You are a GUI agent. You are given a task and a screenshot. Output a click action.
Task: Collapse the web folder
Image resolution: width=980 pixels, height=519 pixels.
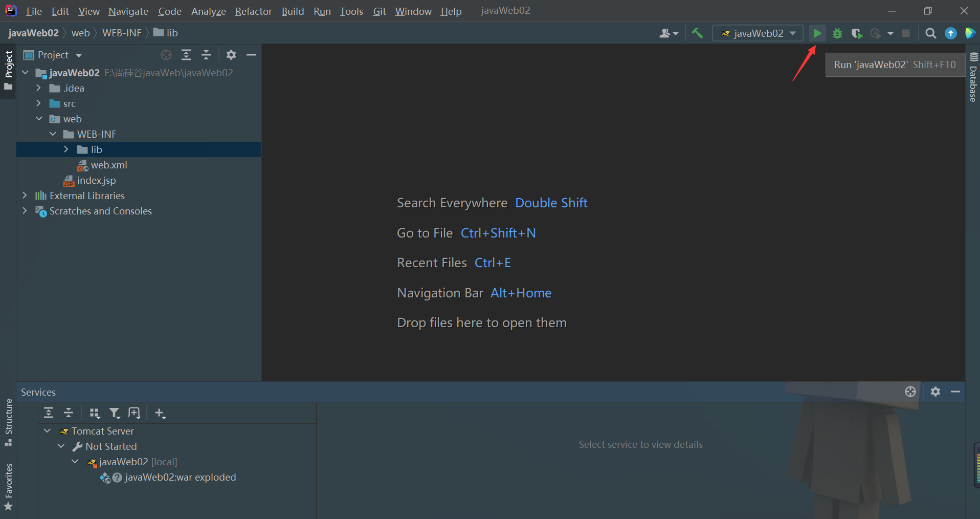coord(39,119)
